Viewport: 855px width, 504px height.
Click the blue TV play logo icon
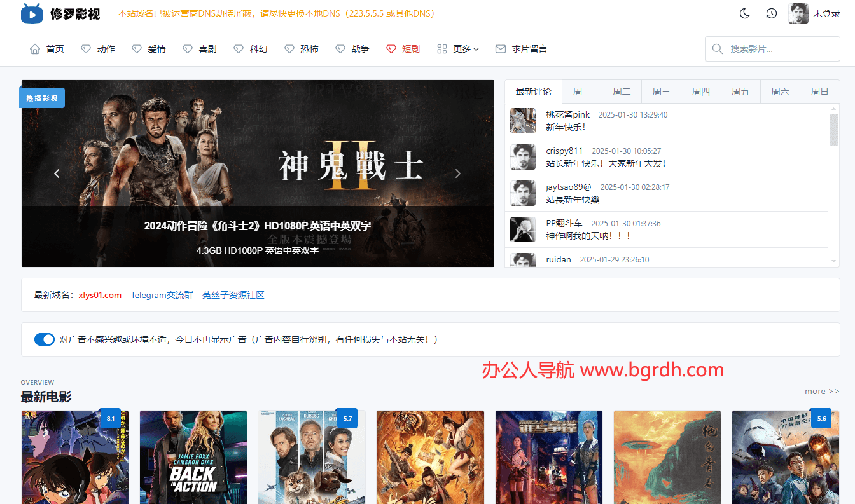pyautogui.click(x=31, y=13)
